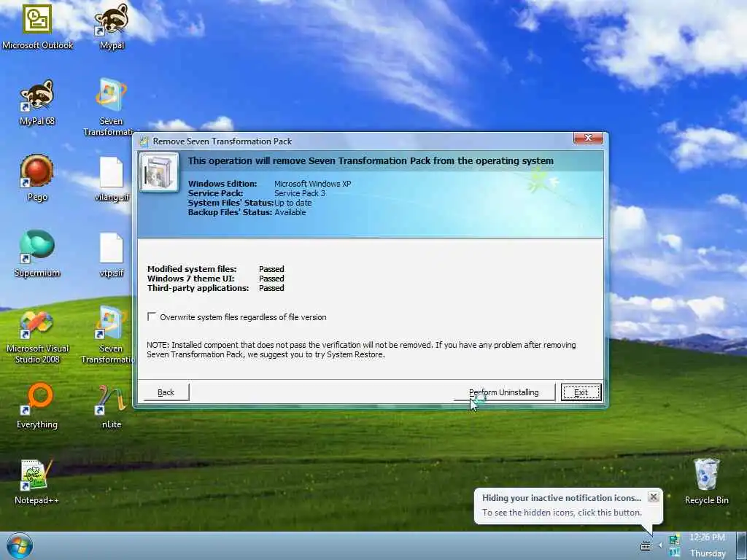Click the Exit button
Image resolution: width=747 pixels, height=560 pixels.
(581, 392)
